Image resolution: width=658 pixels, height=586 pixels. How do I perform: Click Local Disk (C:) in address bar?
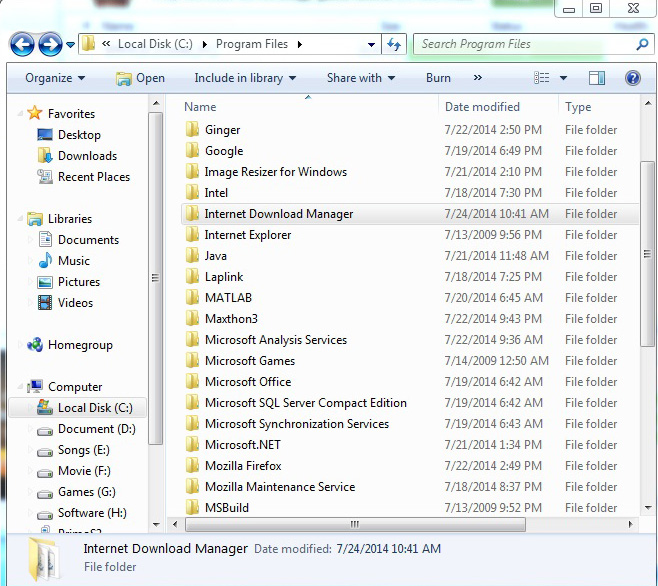155,44
